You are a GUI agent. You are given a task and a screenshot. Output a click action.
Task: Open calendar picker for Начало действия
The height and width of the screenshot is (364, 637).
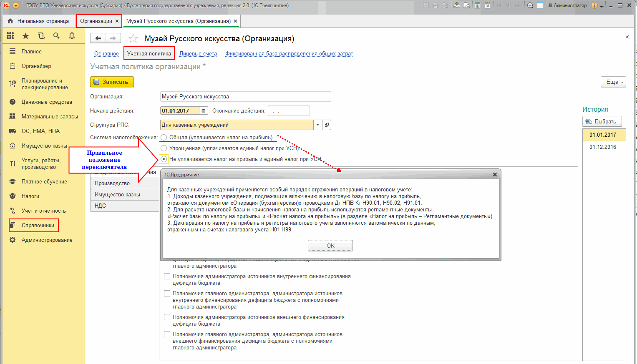[x=204, y=110]
